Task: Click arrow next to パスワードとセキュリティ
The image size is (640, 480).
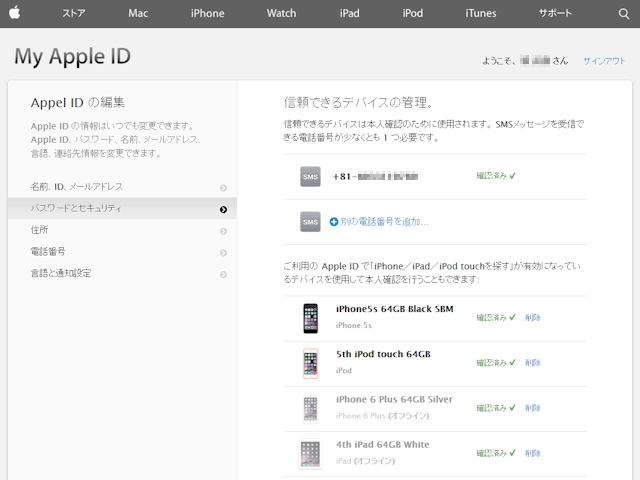Action: pos(223,209)
